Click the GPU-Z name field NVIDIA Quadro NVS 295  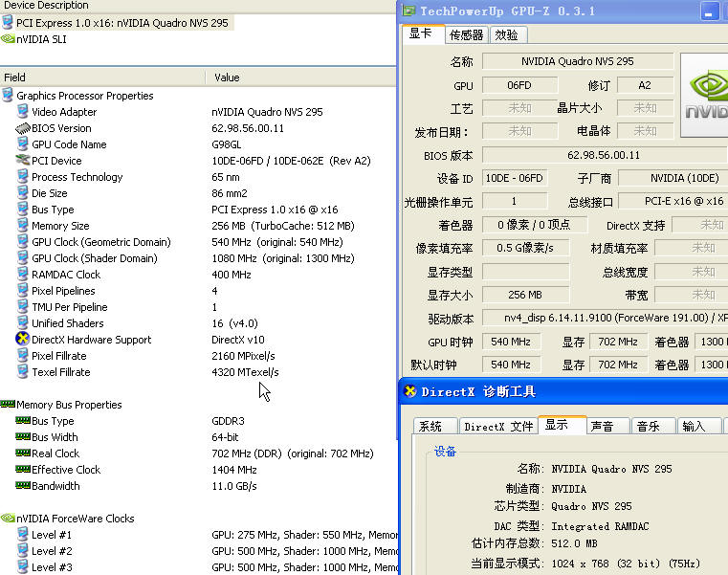click(x=577, y=61)
